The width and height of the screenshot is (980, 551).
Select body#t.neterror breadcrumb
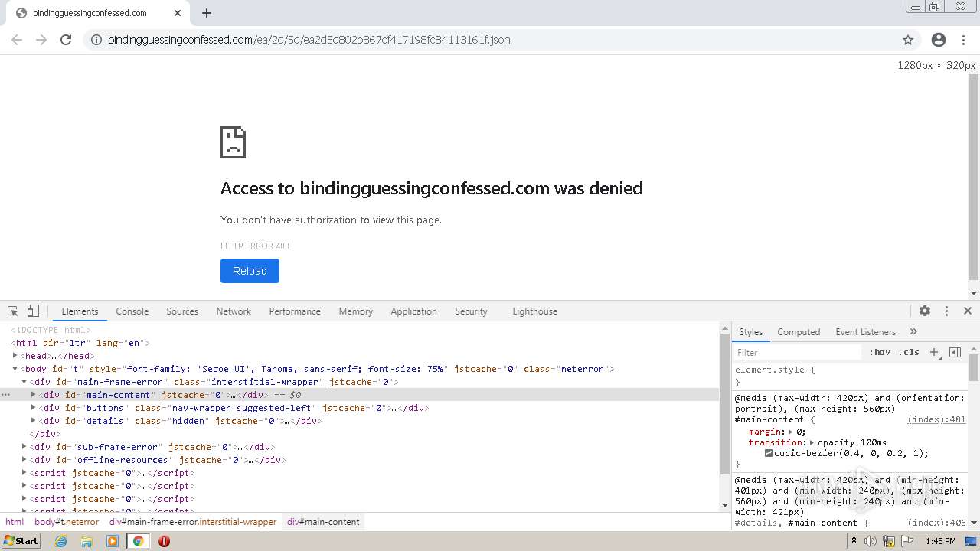(67, 522)
